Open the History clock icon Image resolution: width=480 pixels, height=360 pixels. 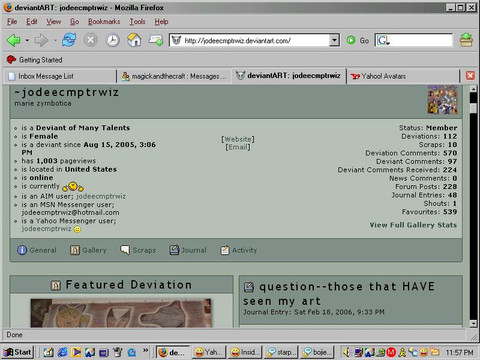[112, 40]
